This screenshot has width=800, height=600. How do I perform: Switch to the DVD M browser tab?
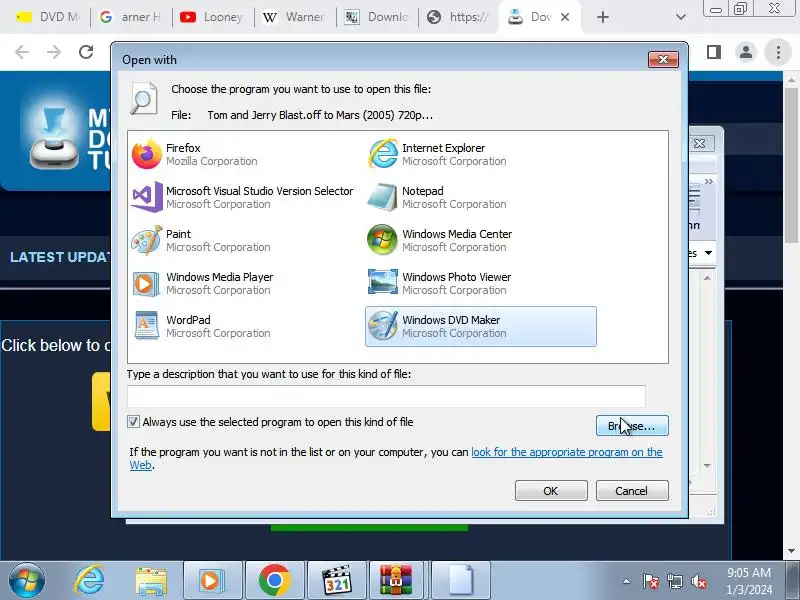pos(48,17)
